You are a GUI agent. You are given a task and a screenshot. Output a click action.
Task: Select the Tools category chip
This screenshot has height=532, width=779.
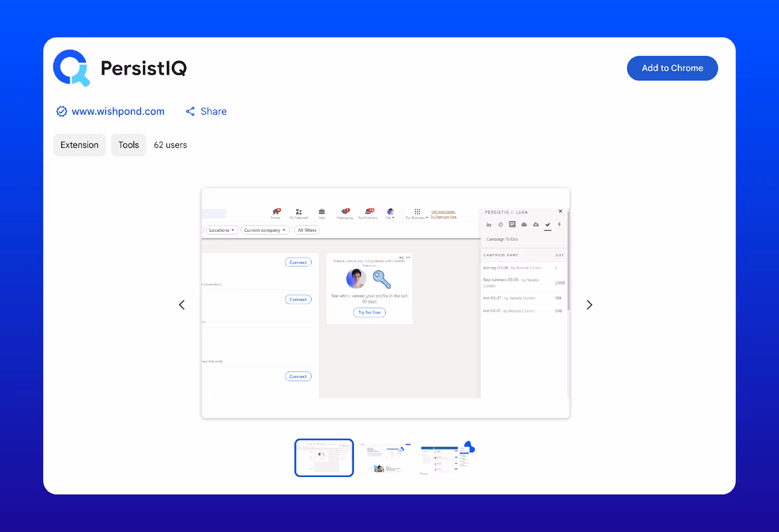(x=129, y=145)
